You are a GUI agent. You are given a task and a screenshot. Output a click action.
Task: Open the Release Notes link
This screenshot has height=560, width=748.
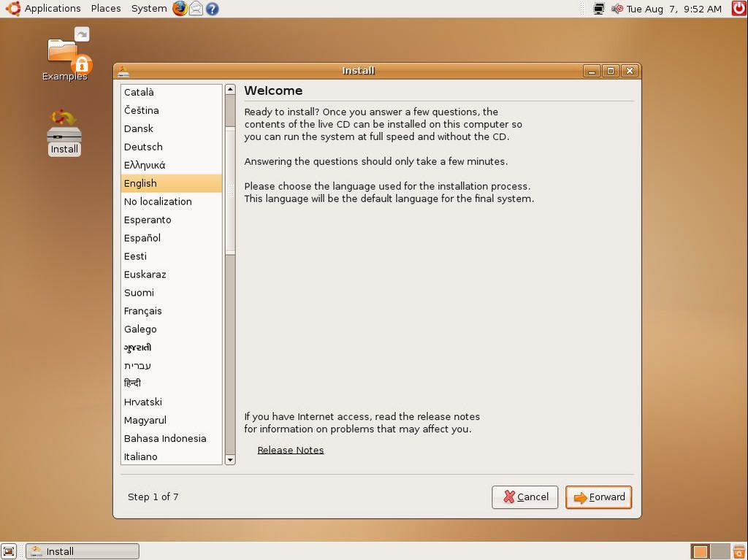tap(291, 450)
